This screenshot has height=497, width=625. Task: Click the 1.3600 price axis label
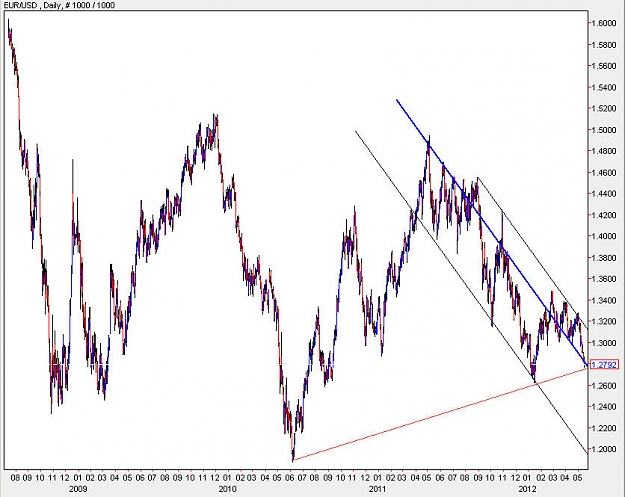coord(604,279)
